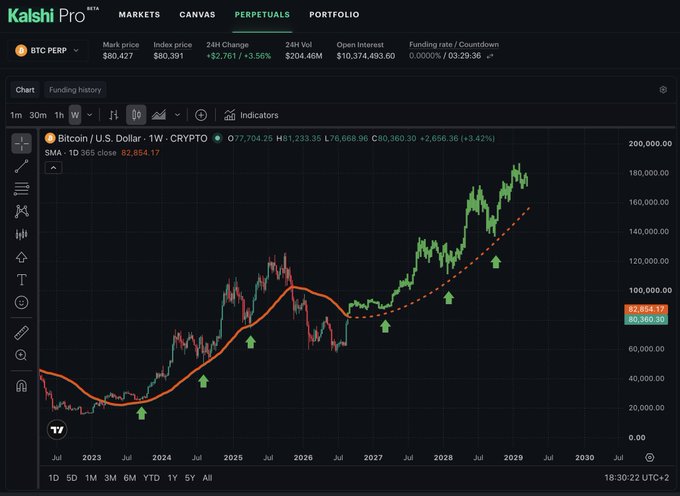The width and height of the screenshot is (680, 496).
Task: Click the Bitcoin icon in chart legend
Action: [x=50, y=138]
